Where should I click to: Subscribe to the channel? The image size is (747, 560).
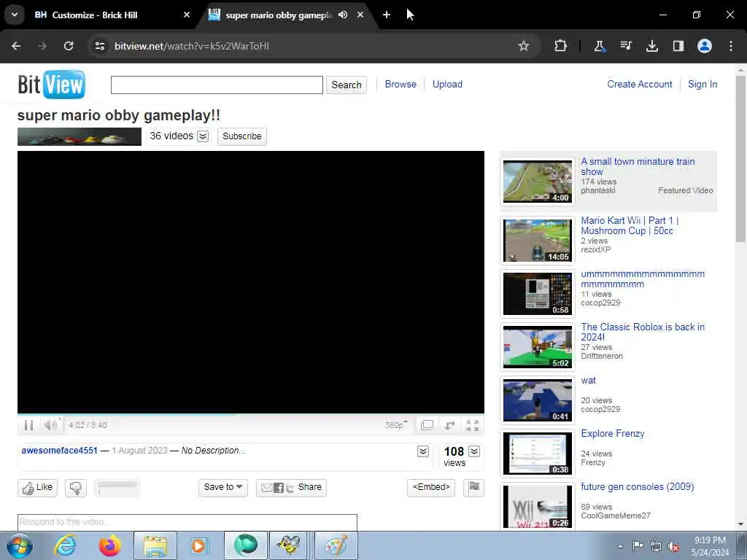pos(242,136)
